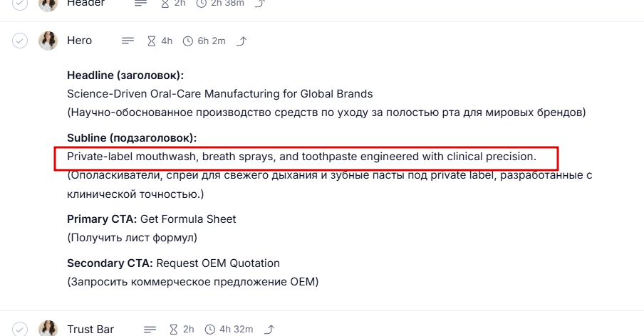Toggle the Trust Bar task completion circle

20,329
